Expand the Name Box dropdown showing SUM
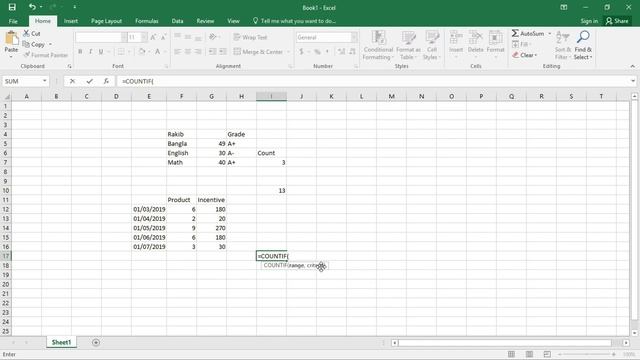This screenshot has width=640, height=360. click(44, 81)
